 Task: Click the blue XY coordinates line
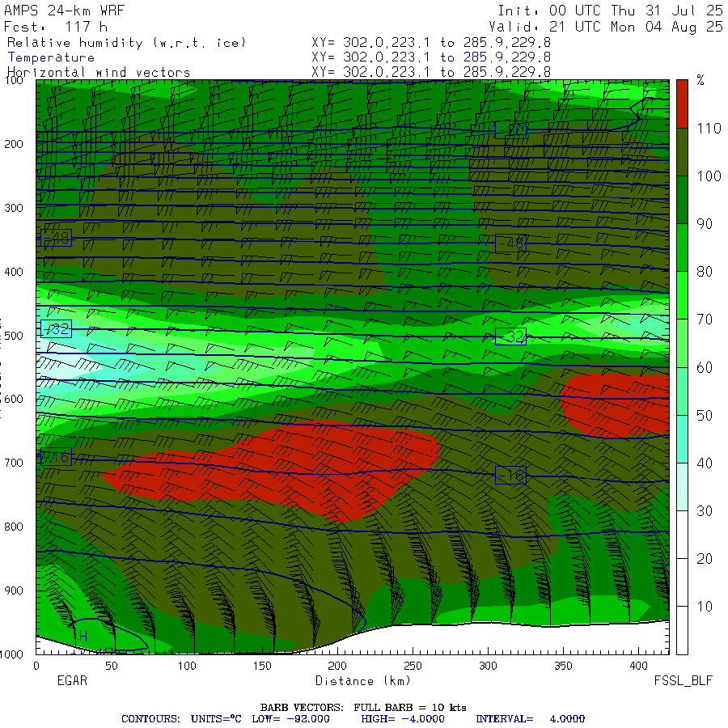coord(431,57)
